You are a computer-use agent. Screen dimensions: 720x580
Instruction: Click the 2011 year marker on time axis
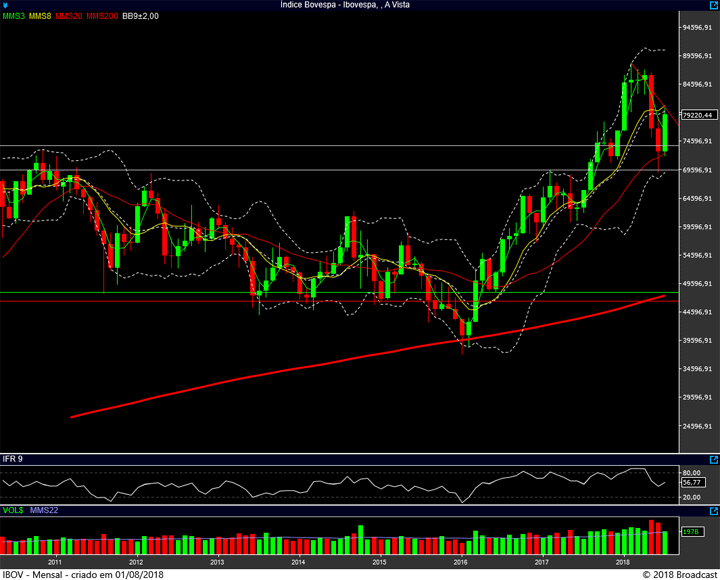54,562
